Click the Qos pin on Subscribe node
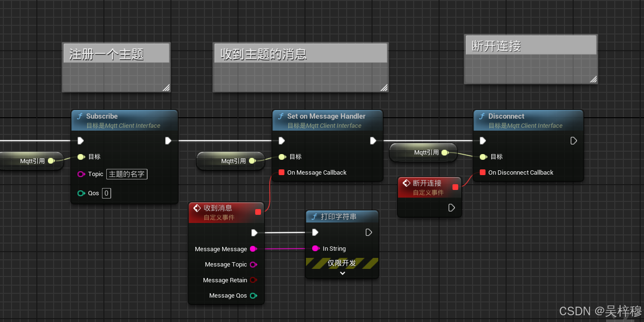The width and height of the screenshot is (644, 322). tap(81, 193)
